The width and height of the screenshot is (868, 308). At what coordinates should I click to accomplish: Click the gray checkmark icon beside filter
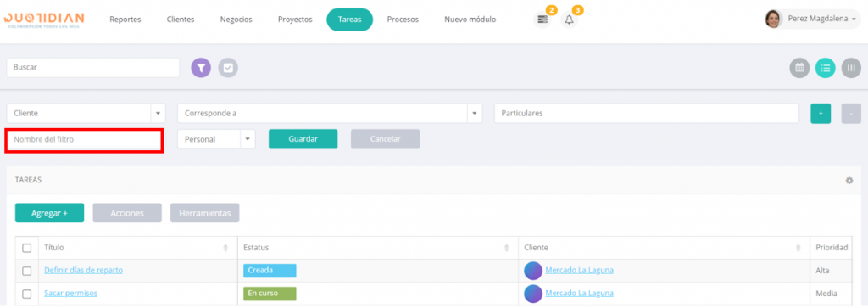228,68
